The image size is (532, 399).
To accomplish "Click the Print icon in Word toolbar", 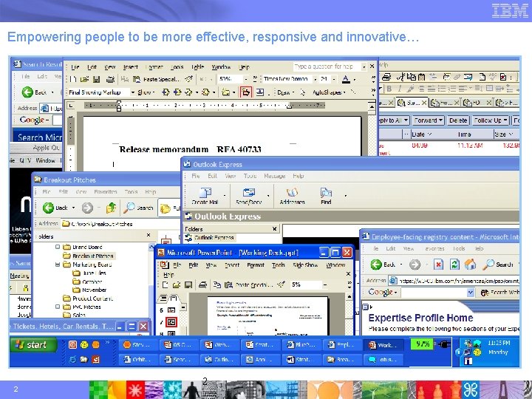I will pyautogui.click(x=110, y=79).
